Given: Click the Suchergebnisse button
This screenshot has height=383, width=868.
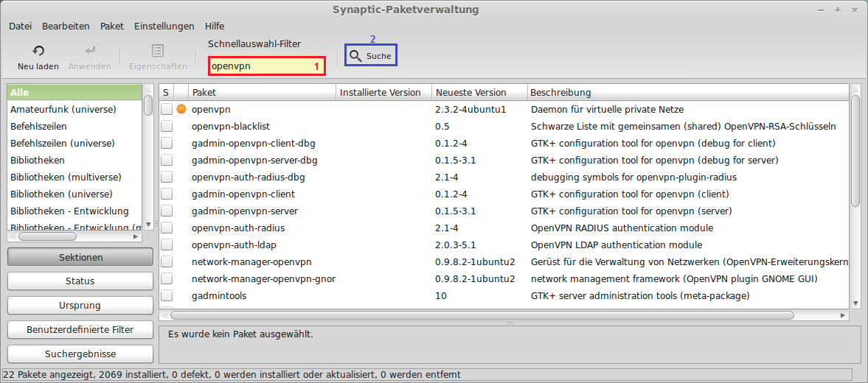Looking at the screenshot, I should (80, 354).
